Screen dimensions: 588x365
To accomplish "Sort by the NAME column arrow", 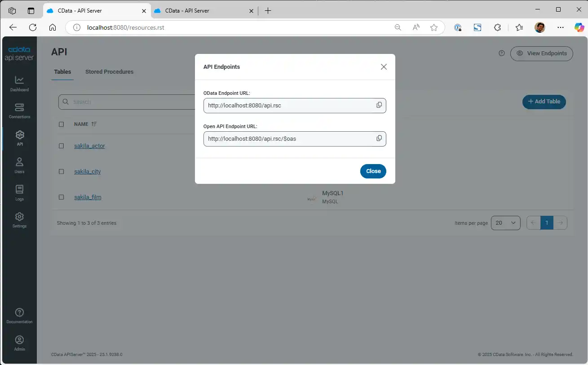I will coord(94,124).
